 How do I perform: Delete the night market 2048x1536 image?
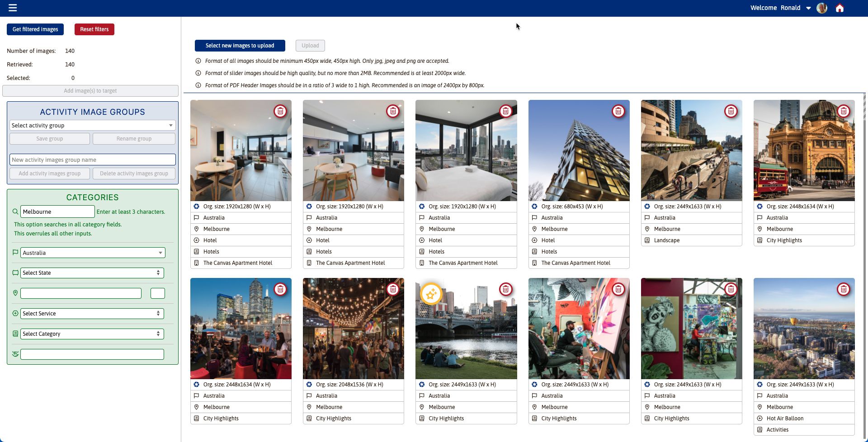393,289
